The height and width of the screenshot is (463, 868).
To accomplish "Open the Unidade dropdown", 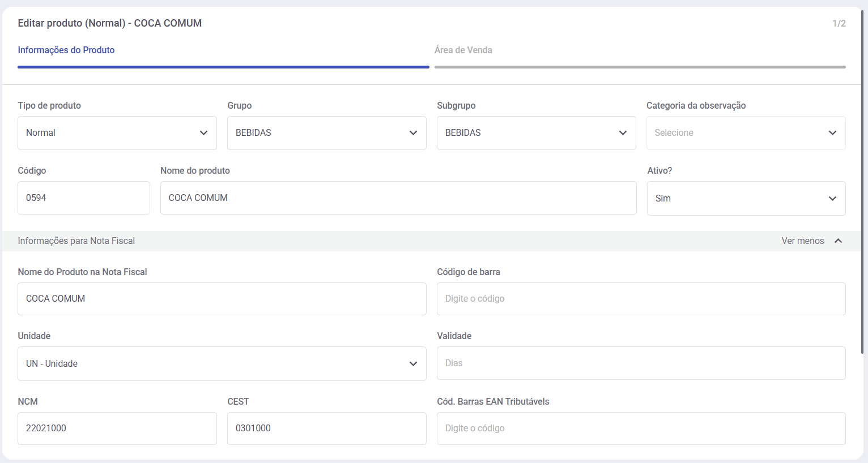I will click(222, 363).
